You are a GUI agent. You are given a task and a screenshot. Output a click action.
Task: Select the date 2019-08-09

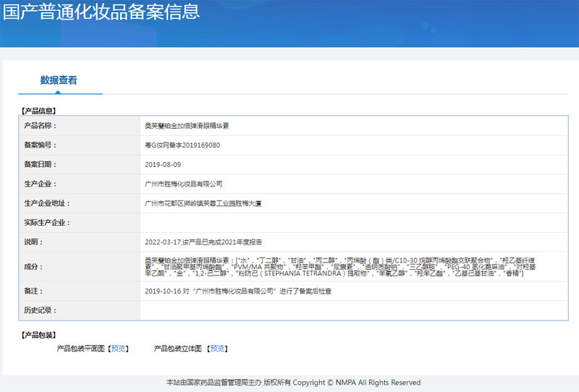163,165
